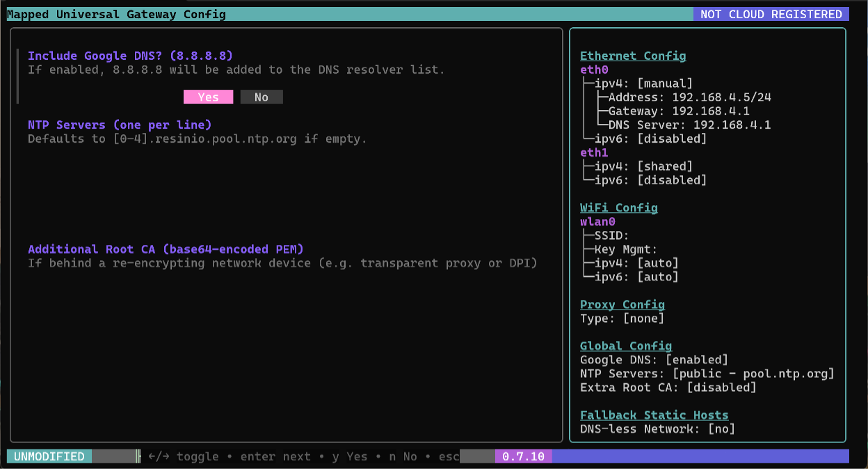Click the NOT CLOUD REGISTERED status badge
Screen dimensions: 868x471
(x=771, y=14)
